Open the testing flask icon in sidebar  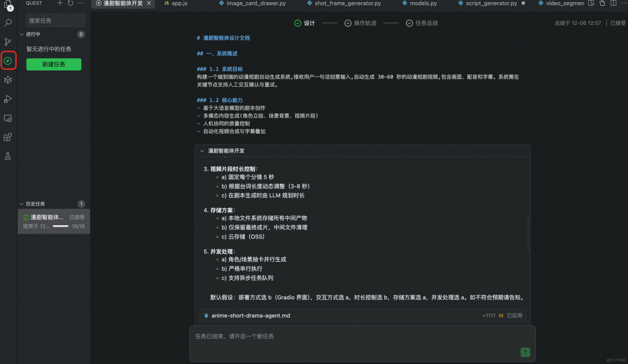coord(7,156)
